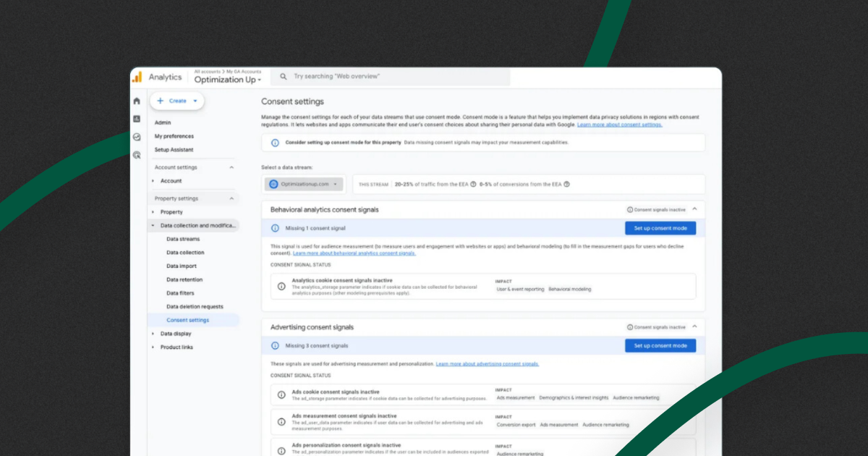Collapse Data collection and modification item
Image resolution: width=868 pixels, height=456 pixels.
[153, 226]
